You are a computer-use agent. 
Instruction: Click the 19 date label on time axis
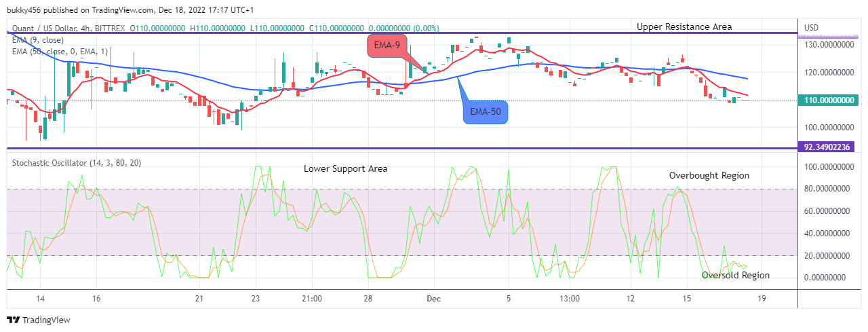[762, 299]
